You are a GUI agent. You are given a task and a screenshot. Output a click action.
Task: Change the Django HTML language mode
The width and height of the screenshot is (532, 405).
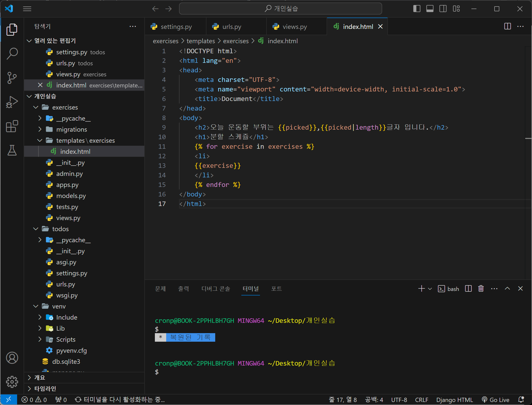[454, 400]
